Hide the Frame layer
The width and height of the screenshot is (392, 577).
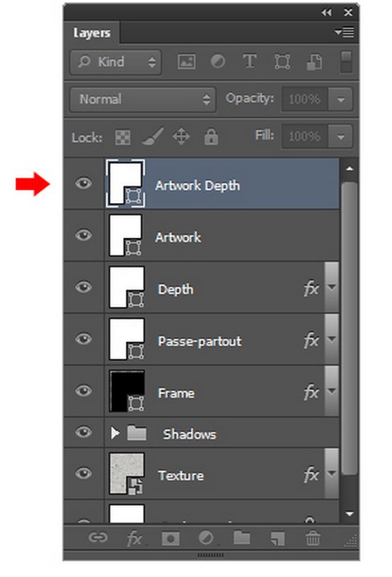click(x=84, y=390)
